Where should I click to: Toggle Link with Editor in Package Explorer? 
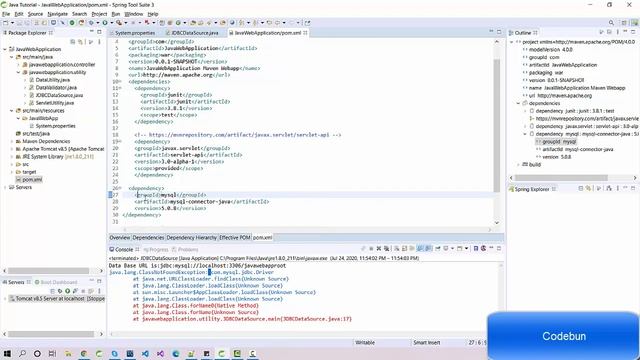click(80, 42)
